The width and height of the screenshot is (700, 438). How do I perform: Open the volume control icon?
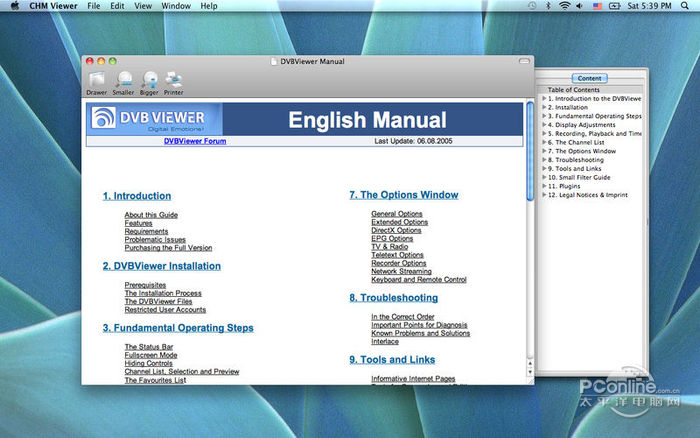pyautogui.click(x=581, y=6)
